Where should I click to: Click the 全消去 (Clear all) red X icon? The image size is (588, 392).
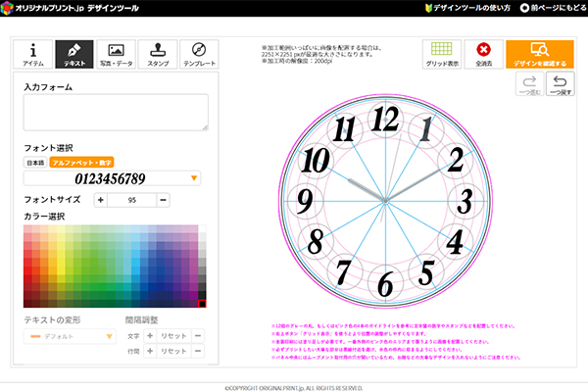click(482, 53)
